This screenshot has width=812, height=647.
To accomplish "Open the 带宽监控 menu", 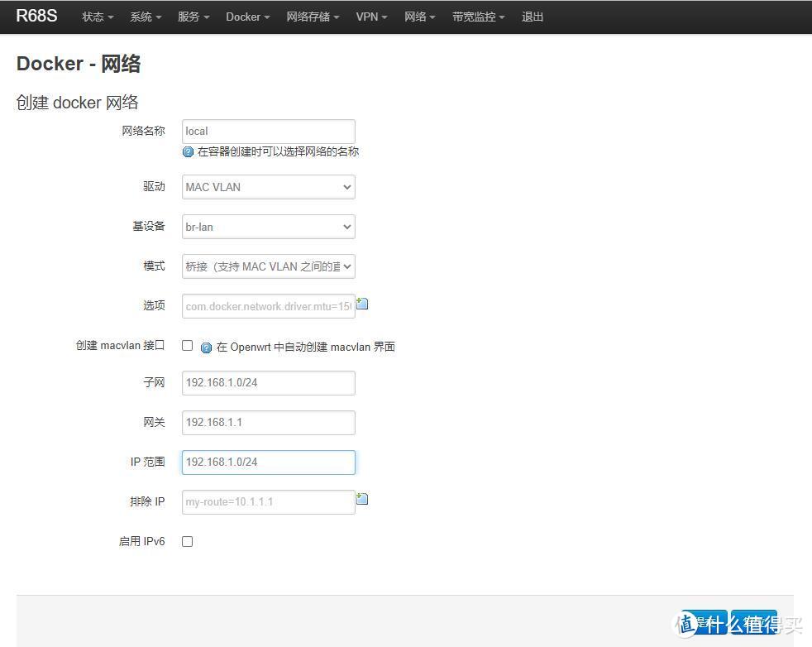I will [x=478, y=17].
